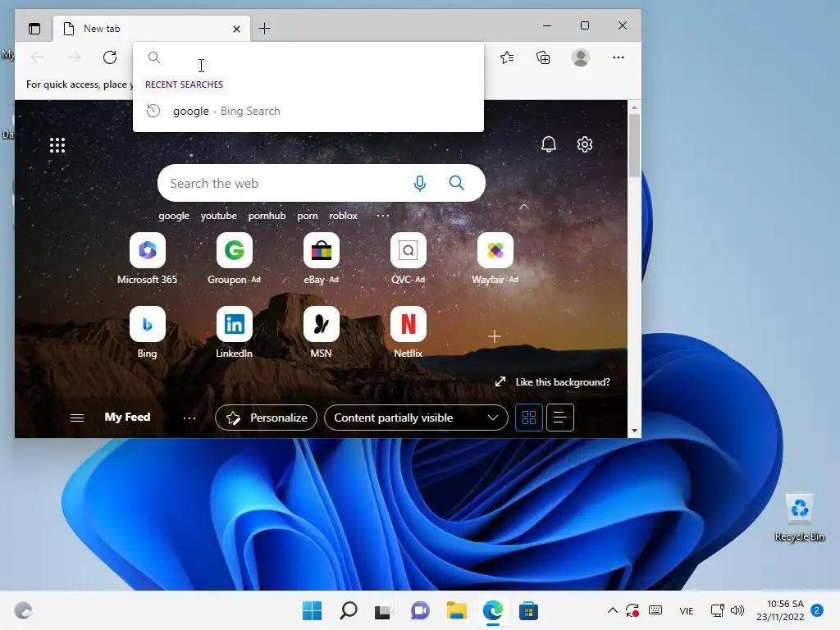
Task: Click the back navigation arrow
Action: (x=38, y=57)
